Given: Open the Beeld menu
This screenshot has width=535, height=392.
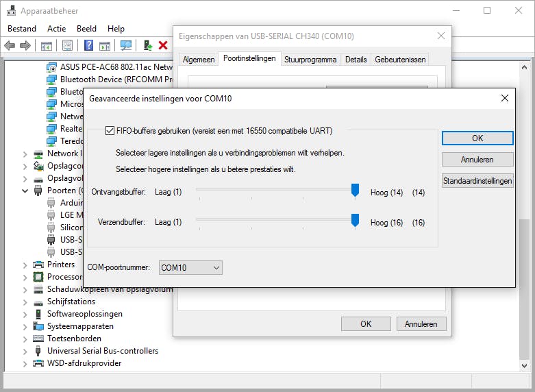Looking at the screenshot, I should [x=87, y=29].
